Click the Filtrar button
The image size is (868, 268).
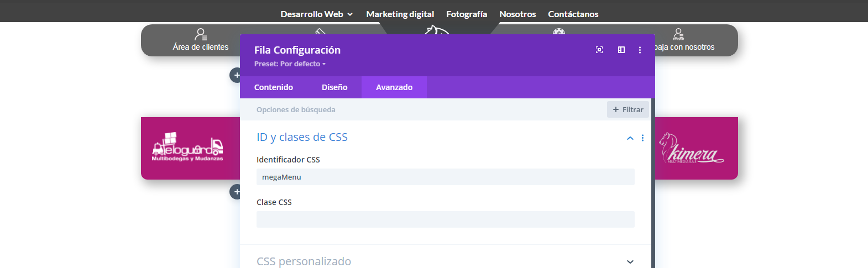[628, 109]
